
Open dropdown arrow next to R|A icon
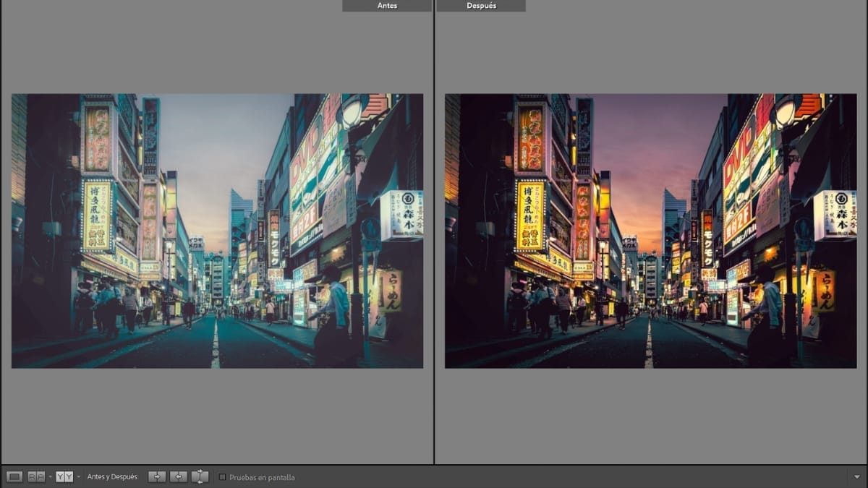pos(50,477)
